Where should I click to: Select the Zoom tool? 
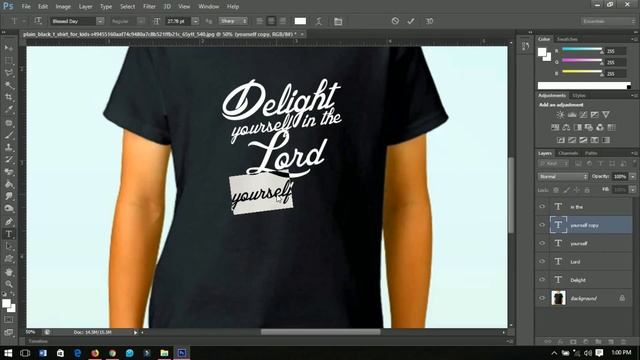(9, 284)
